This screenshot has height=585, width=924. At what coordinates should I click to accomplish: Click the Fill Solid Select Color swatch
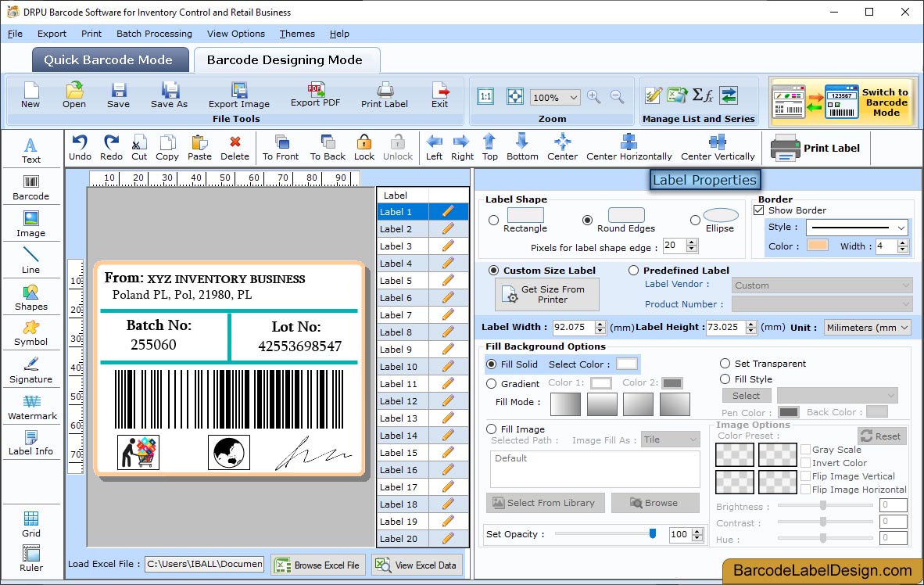click(x=626, y=364)
